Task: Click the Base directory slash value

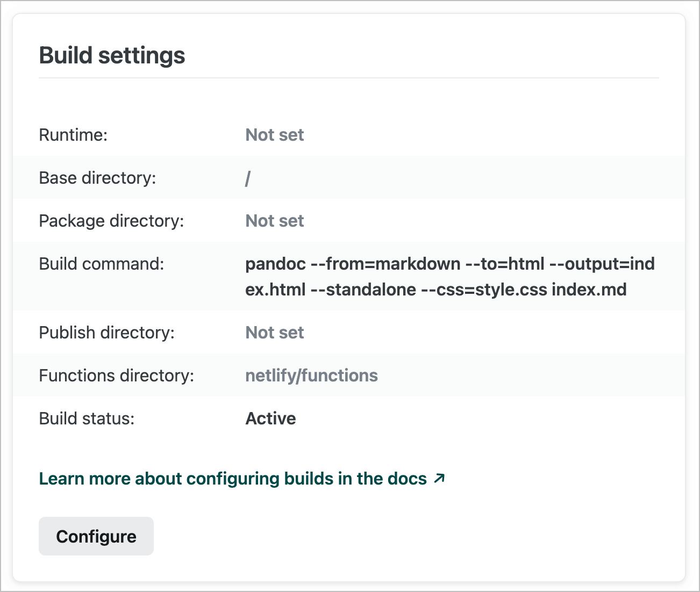Action: click(248, 178)
